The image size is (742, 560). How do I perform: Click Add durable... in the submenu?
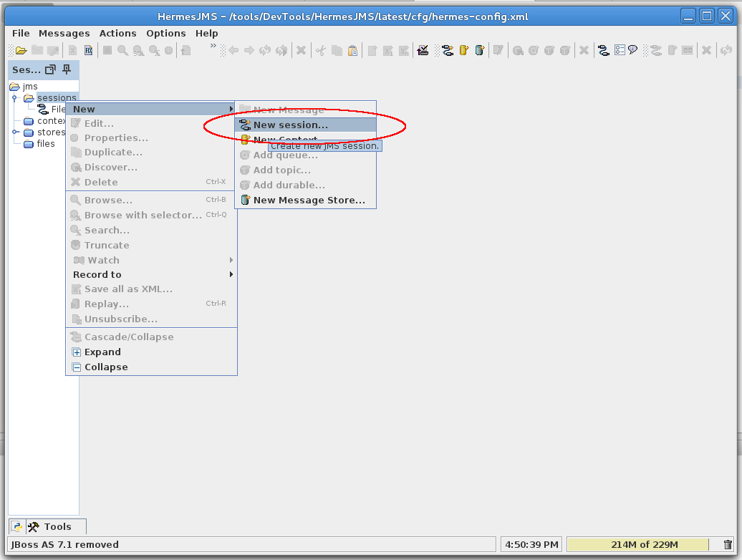click(306, 185)
